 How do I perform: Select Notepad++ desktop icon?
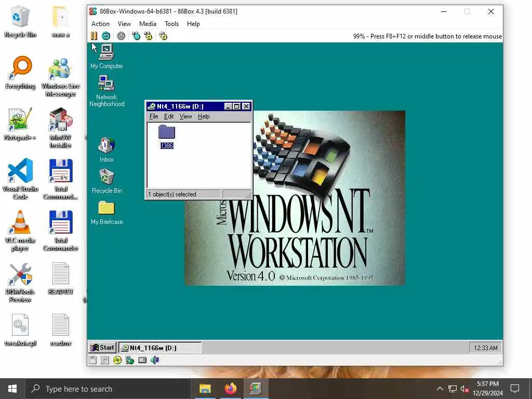coord(20,124)
